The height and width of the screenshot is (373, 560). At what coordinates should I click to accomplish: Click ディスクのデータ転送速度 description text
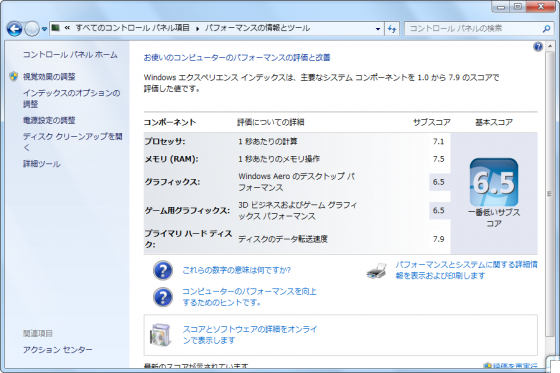tap(283, 239)
